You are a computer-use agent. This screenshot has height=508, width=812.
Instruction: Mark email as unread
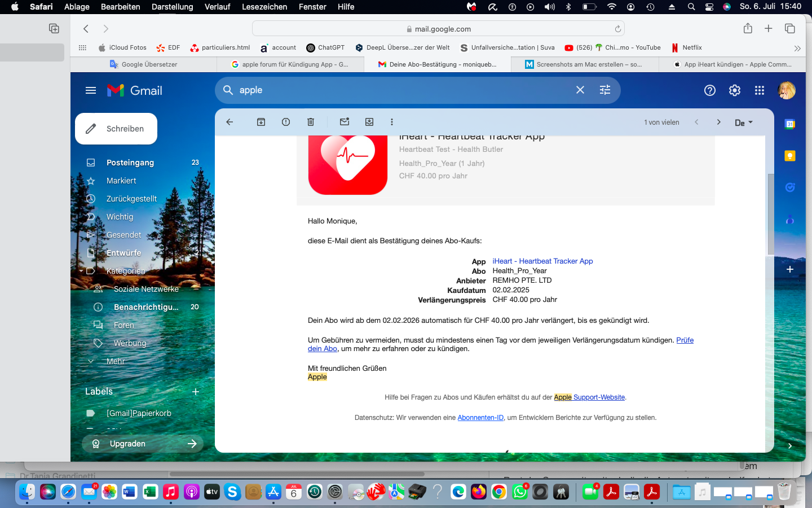tap(345, 122)
